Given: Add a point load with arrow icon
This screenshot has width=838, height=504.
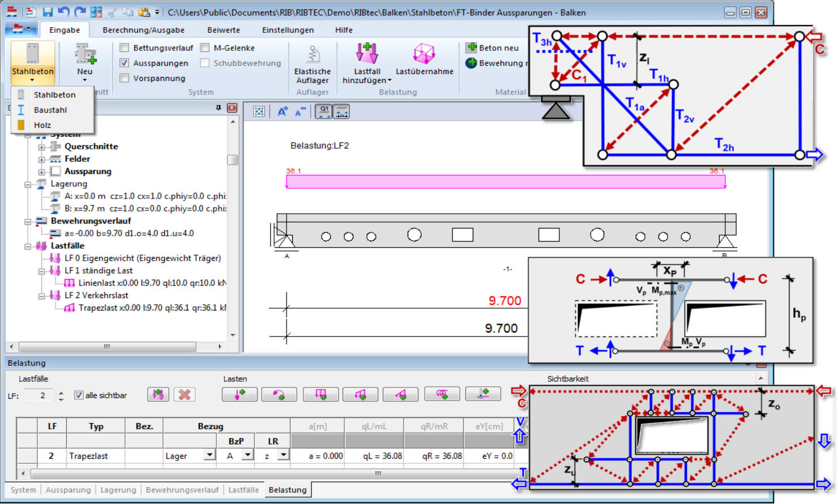Looking at the screenshot, I should (x=240, y=394).
